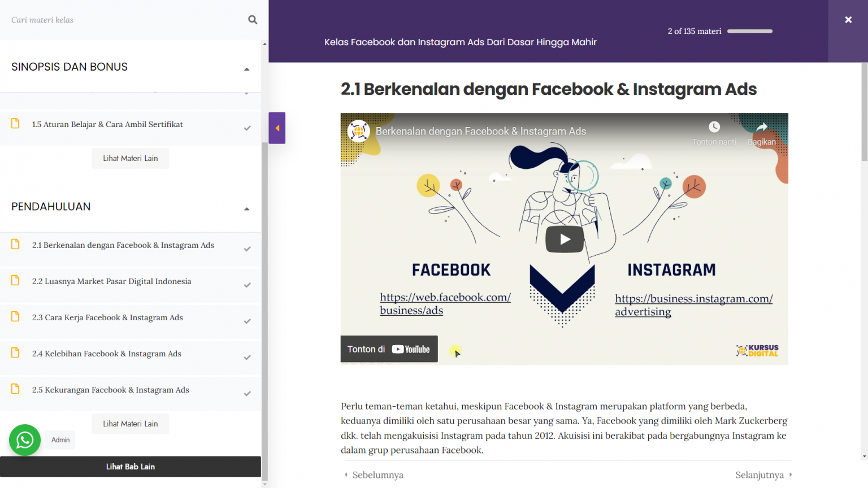Click Lihat Materi Lain under Pendahuluan section
The width and height of the screenshot is (868, 488).
click(131, 424)
